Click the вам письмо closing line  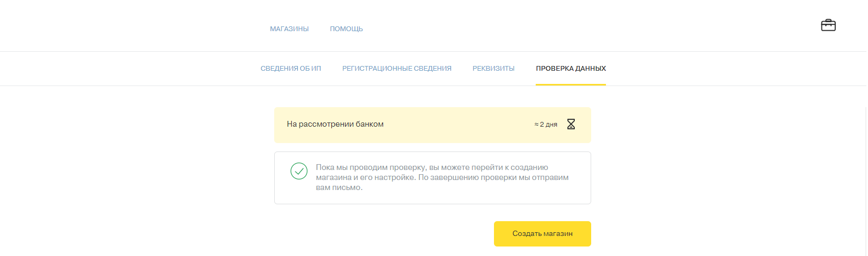click(x=339, y=187)
